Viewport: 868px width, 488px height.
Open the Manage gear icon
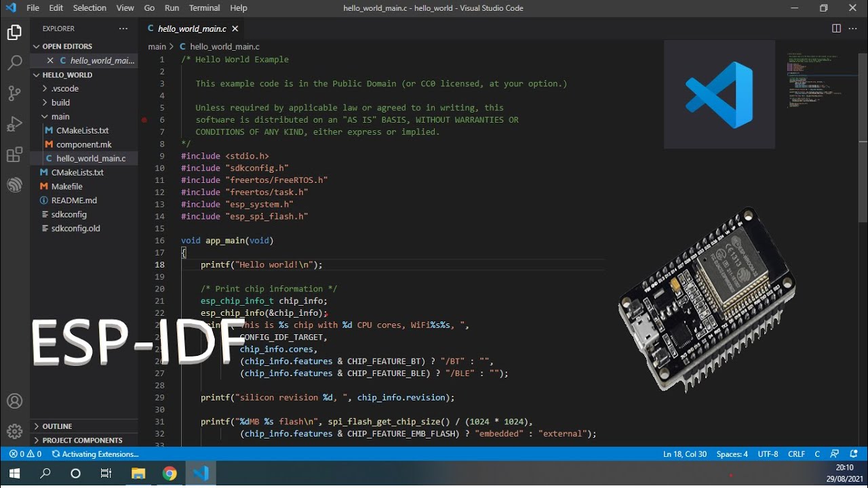14,431
